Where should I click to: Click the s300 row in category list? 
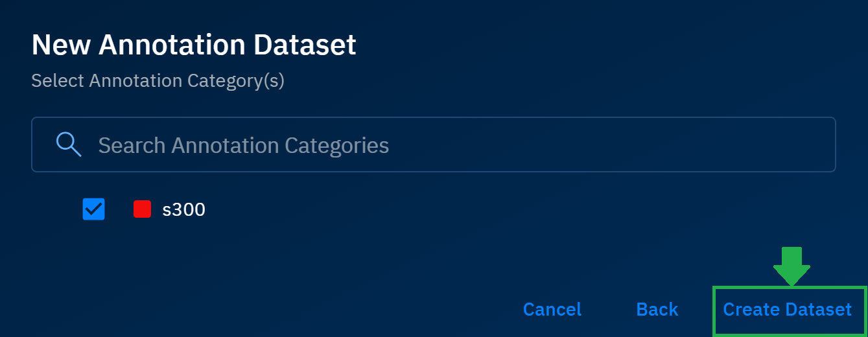pos(183,209)
